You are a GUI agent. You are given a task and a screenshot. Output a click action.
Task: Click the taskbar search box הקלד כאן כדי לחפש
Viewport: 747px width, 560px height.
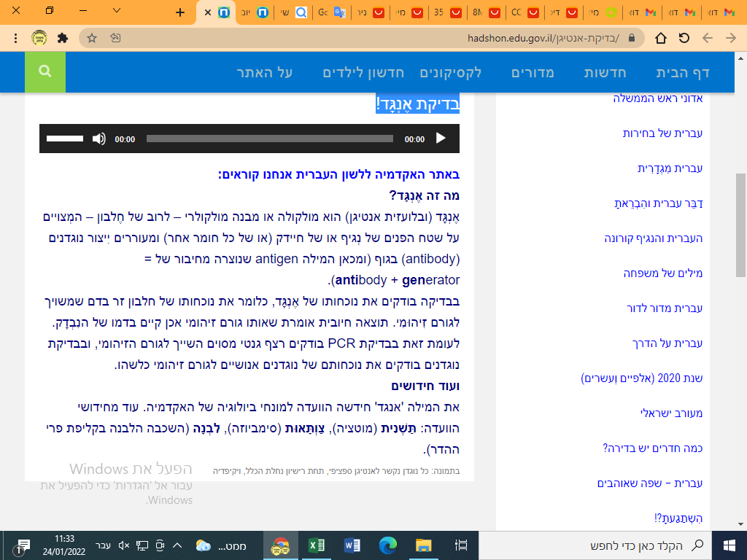coord(595,545)
